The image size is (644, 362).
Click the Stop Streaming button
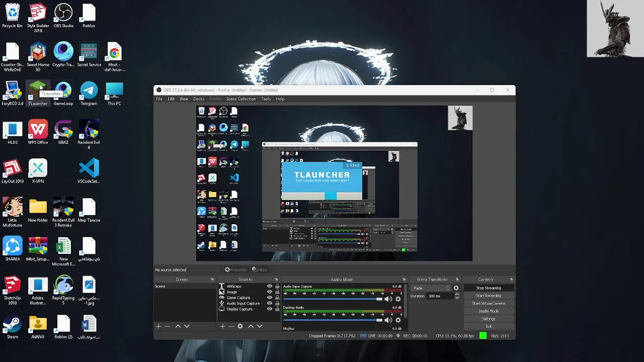(x=489, y=288)
